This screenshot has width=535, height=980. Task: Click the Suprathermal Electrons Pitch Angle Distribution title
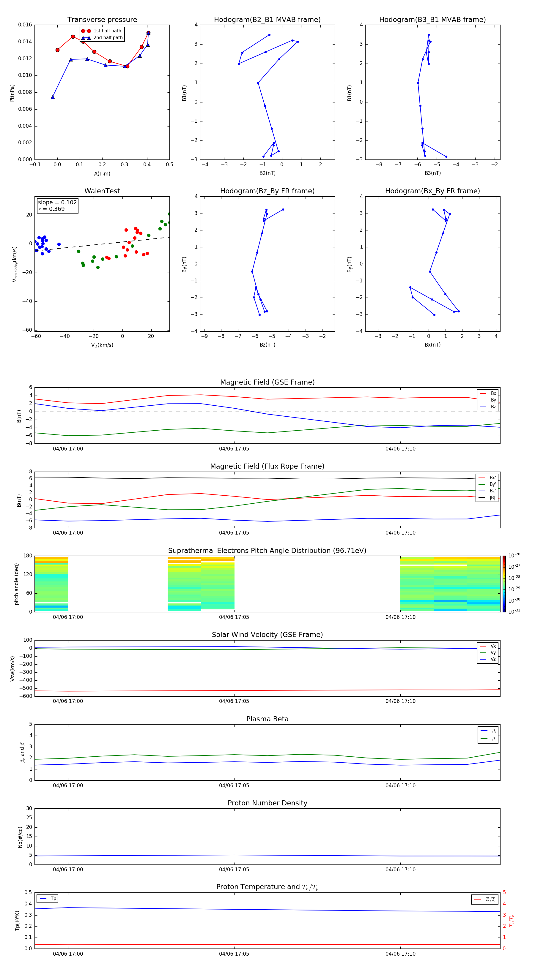click(x=267, y=551)
